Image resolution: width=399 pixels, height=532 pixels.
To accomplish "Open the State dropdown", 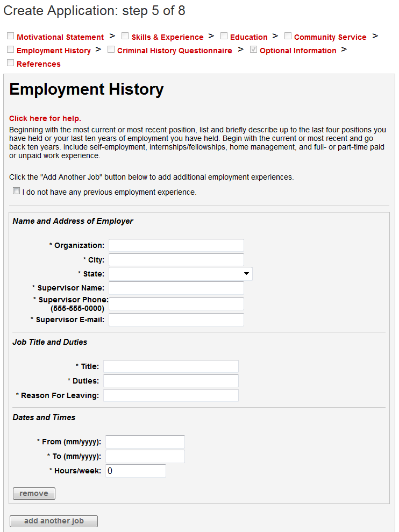I will tap(180, 274).
